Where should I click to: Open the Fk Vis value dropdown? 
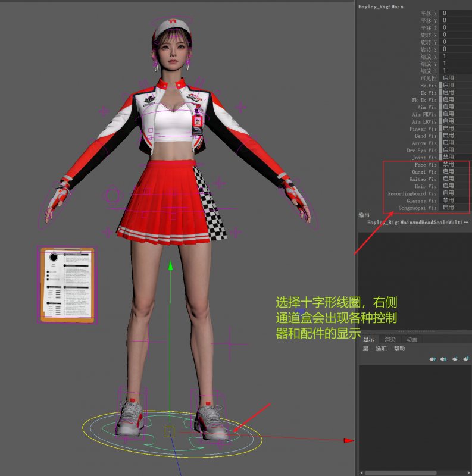click(x=455, y=85)
